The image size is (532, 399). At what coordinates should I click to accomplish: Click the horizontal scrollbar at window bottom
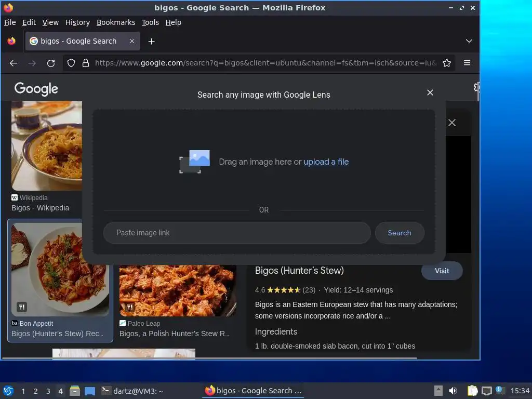(209, 358)
